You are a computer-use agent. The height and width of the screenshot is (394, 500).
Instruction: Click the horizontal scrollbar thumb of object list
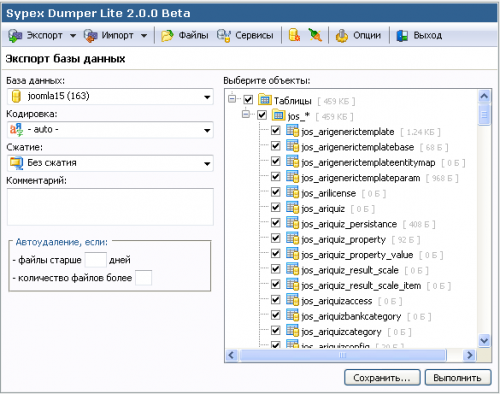coord(343,355)
